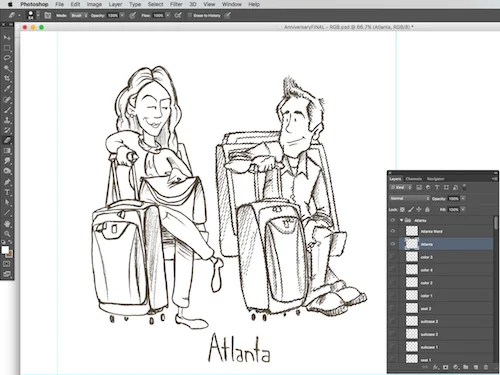Image resolution: width=500 pixels, height=375 pixels.
Task: Select the Zoom tool
Action: coord(7,234)
